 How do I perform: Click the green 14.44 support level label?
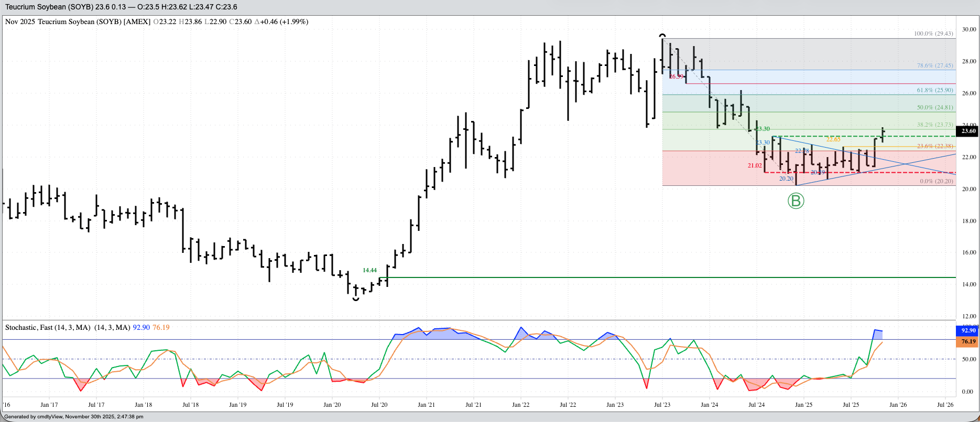pos(369,270)
